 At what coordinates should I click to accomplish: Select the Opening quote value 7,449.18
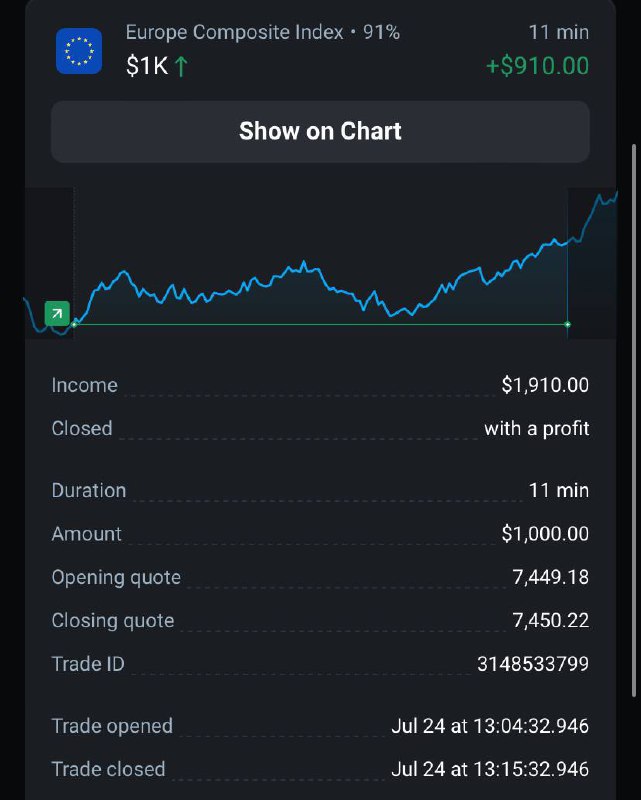pos(551,578)
